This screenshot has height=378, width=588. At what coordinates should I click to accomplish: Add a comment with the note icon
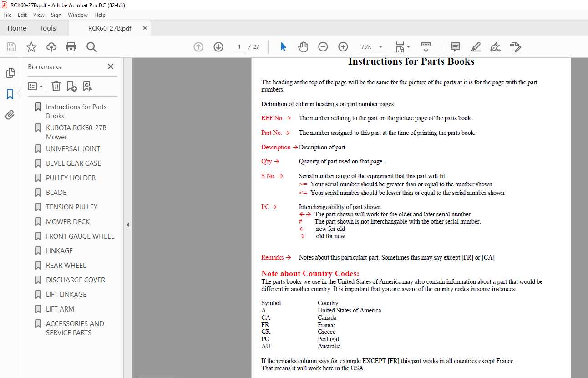tap(455, 47)
